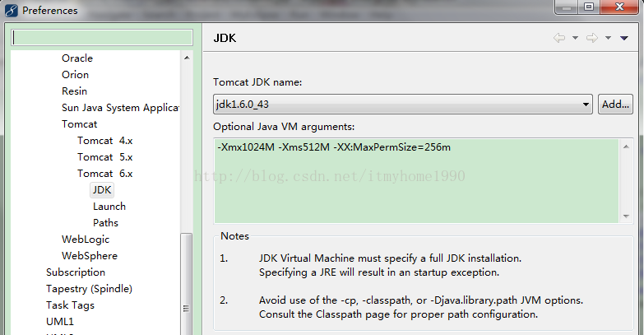644x335 pixels.
Task: Open the Paths preferences page
Action: point(105,223)
